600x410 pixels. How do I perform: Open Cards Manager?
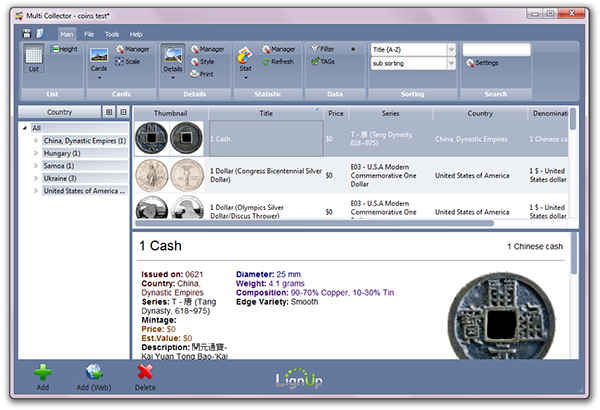(133, 49)
